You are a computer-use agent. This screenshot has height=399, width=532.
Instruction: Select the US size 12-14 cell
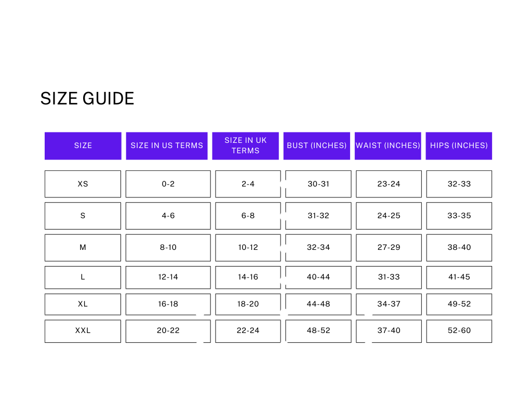(x=168, y=277)
